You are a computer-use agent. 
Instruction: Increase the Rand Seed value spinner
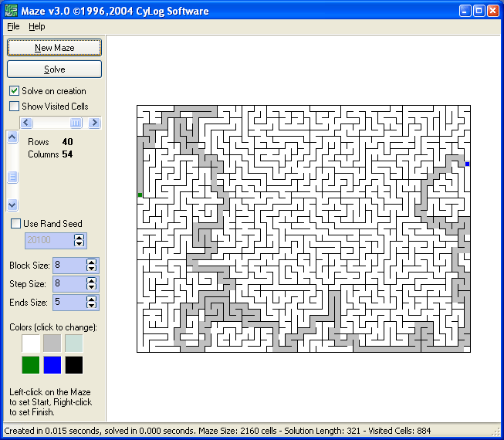pyautogui.click(x=79, y=237)
